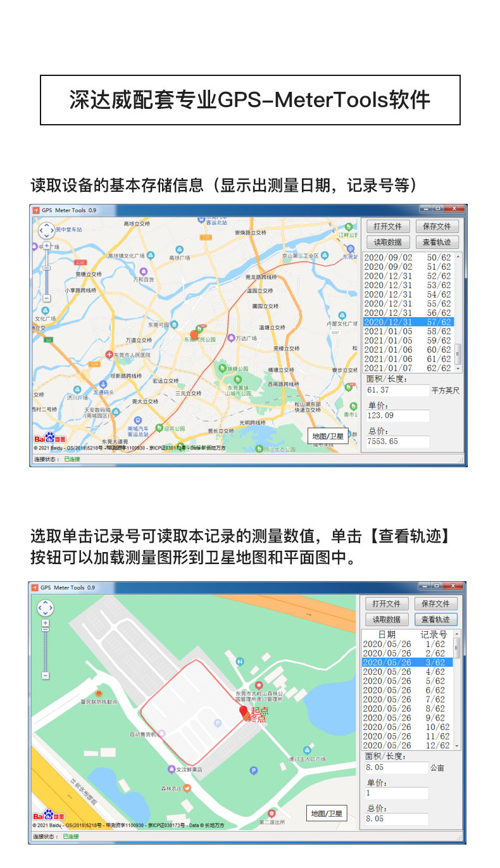Screen dimensions: 500x868
Task: Select record 2020/05/26 4/62 in lower list
Action: point(408,672)
